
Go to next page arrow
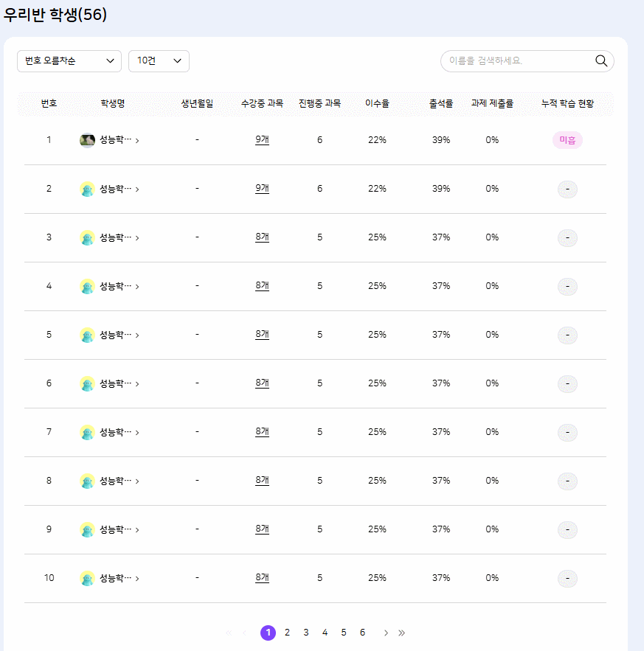click(x=386, y=633)
